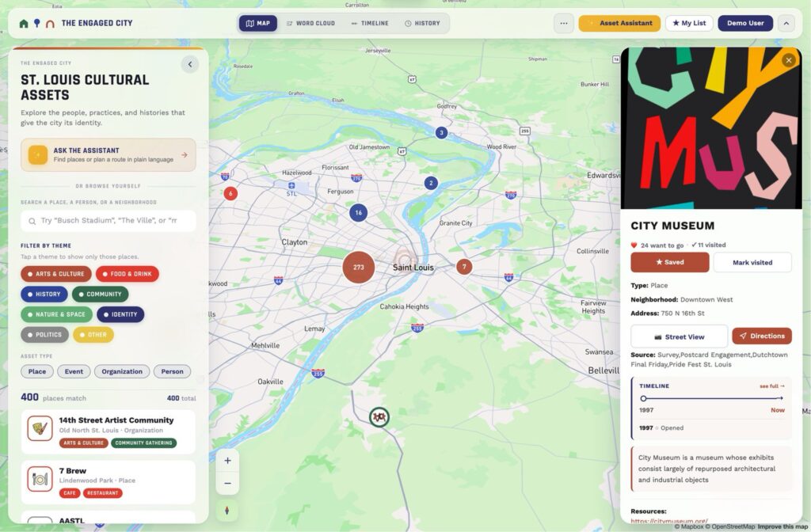
Task: Click the blue map pin logo icon
Action: [x=36, y=23]
